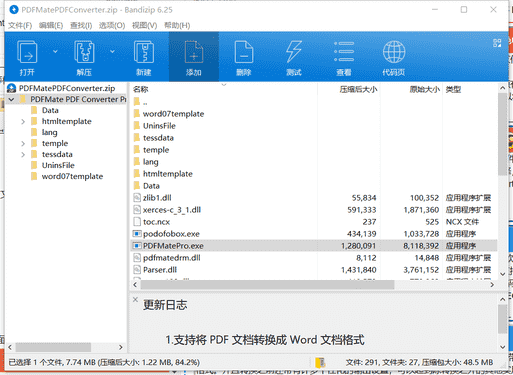This screenshot has height=375, width=513.
Task: Select the Data folder in the tree
Action: point(50,110)
